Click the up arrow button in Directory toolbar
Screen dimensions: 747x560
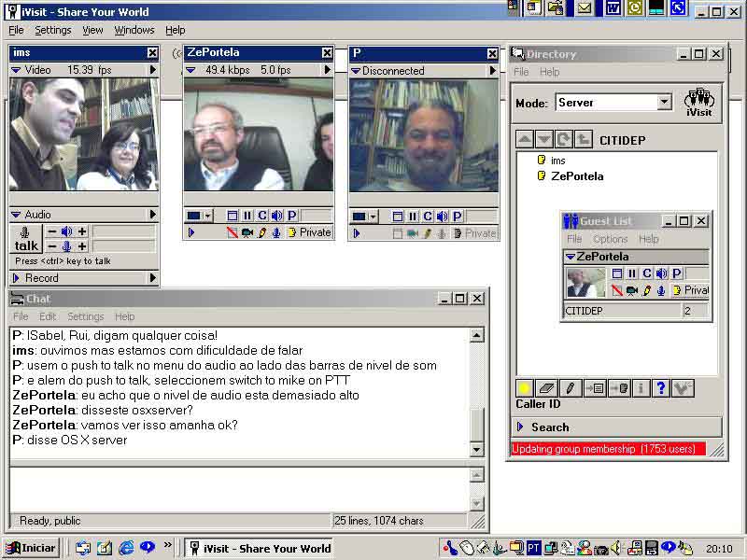(525, 139)
